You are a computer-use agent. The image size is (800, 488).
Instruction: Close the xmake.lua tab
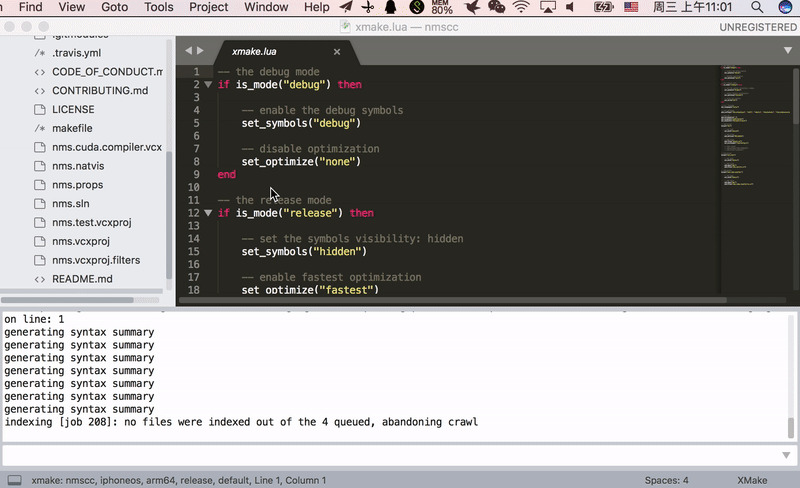pos(336,50)
